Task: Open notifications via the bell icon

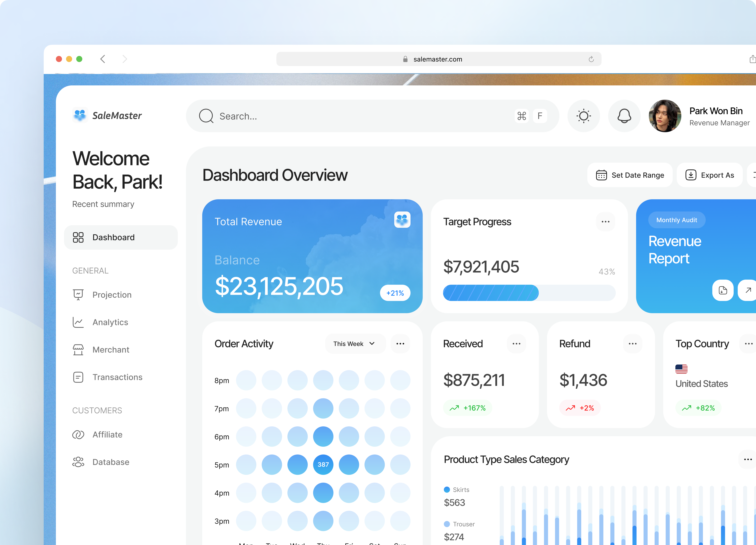Action: (x=624, y=116)
